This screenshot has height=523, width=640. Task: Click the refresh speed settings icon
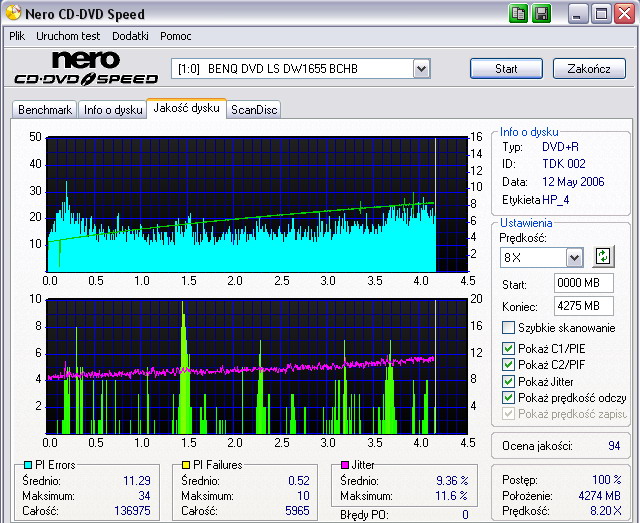click(x=603, y=257)
